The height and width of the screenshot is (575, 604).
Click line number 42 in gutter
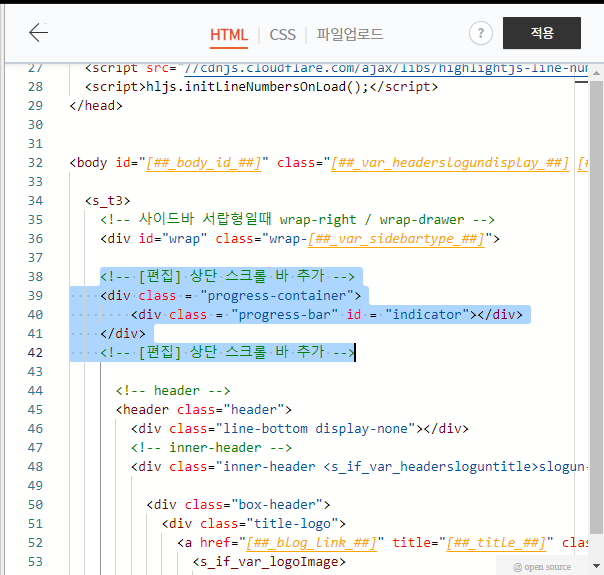(35, 353)
